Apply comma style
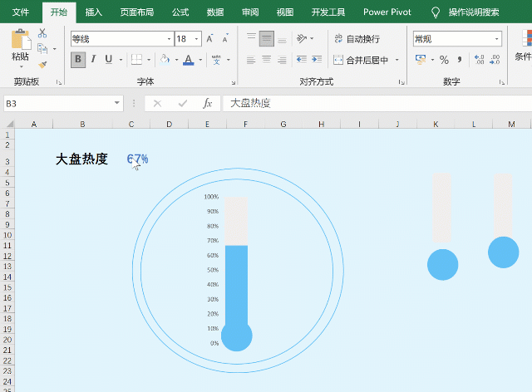Image resolution: width=532 pixels, height=392 pixels. pos(460,60)
